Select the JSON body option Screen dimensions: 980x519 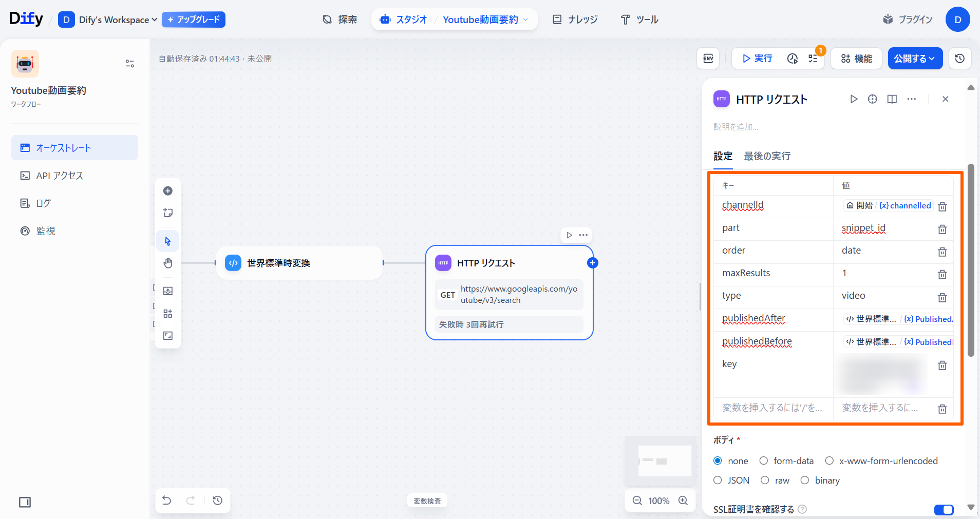[x=718, y=480]
